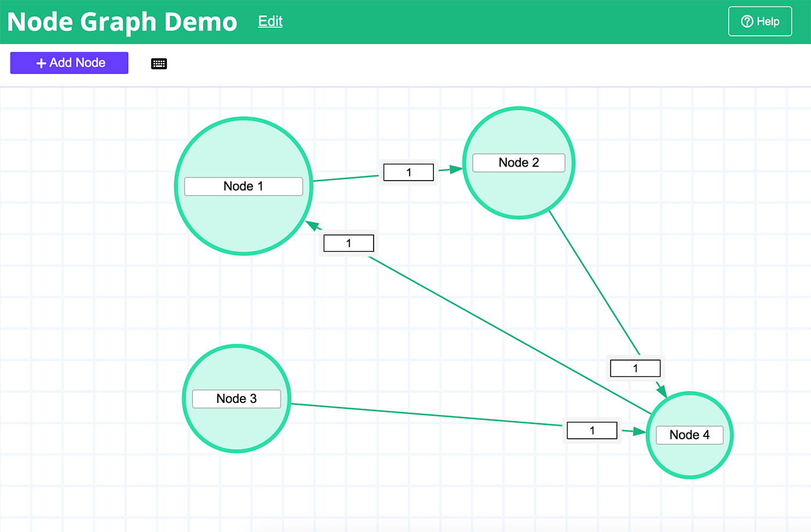Click the Edit link in header
This screenshot has height=532, width=811.
point(271,21)
